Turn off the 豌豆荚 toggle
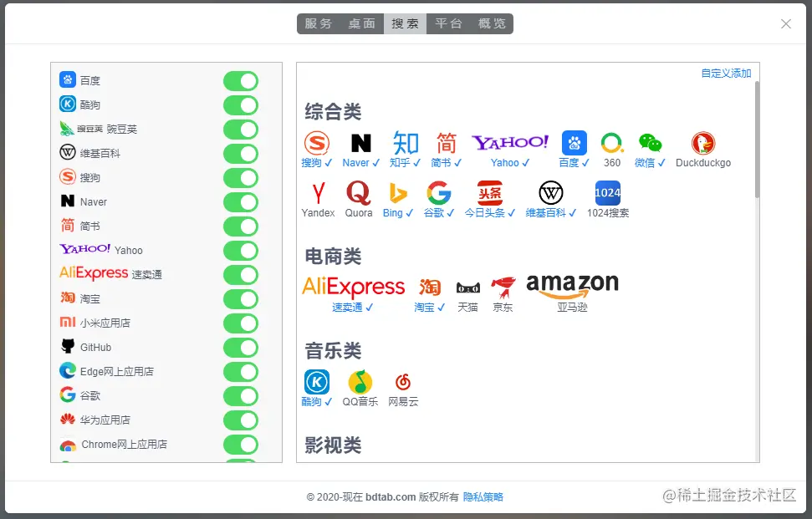Screen dimensions: 812x519 pos(241,130)
